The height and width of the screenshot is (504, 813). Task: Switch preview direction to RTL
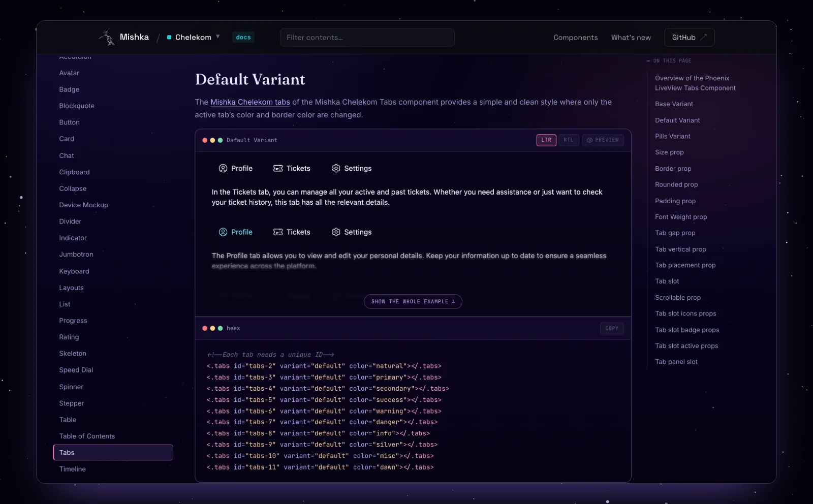tap(569, 140)
